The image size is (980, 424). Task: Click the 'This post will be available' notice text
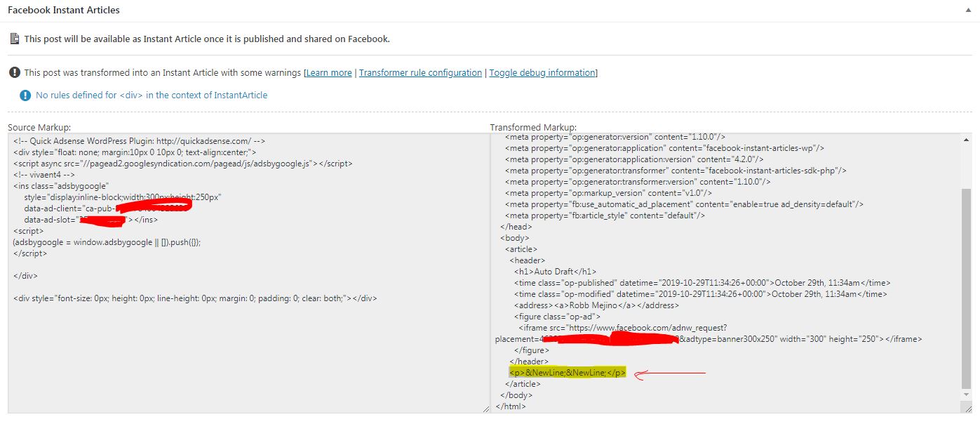[207, 39]
